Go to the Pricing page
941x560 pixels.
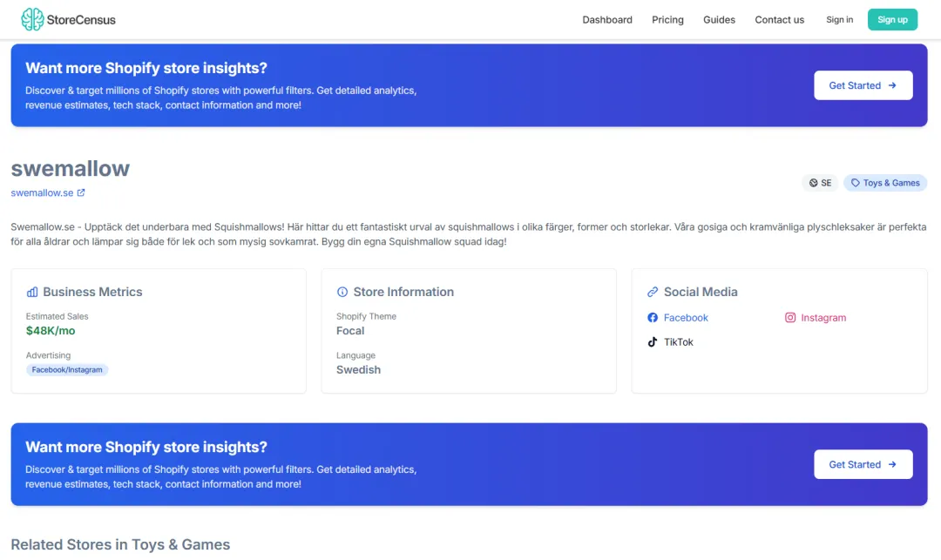(667, 20)
